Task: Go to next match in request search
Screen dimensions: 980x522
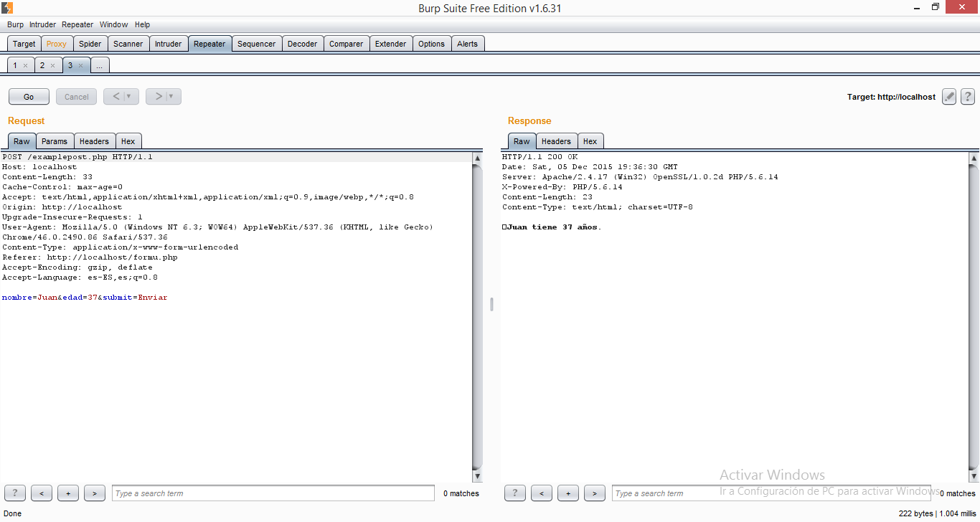Action: pyautogui.click(x=95, y=493)
